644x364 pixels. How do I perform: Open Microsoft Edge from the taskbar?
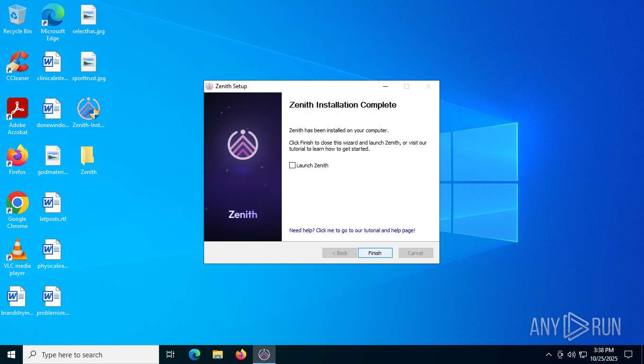195,355
